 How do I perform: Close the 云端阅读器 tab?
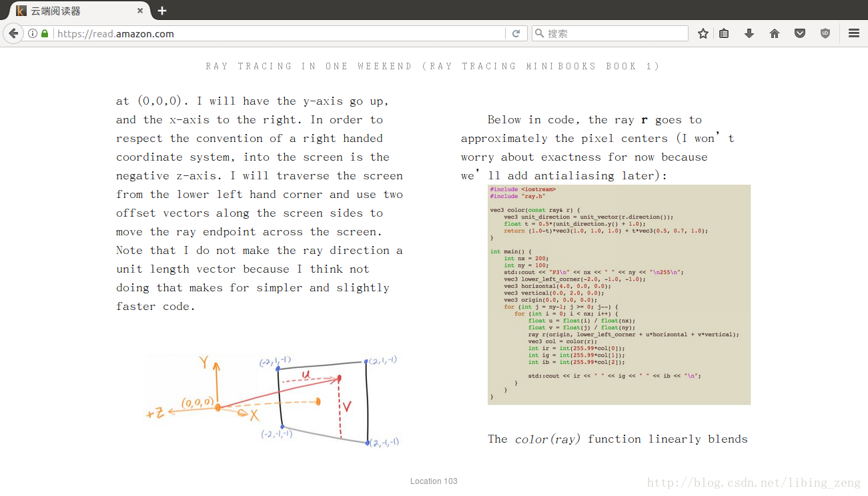(x=140, y=11)
